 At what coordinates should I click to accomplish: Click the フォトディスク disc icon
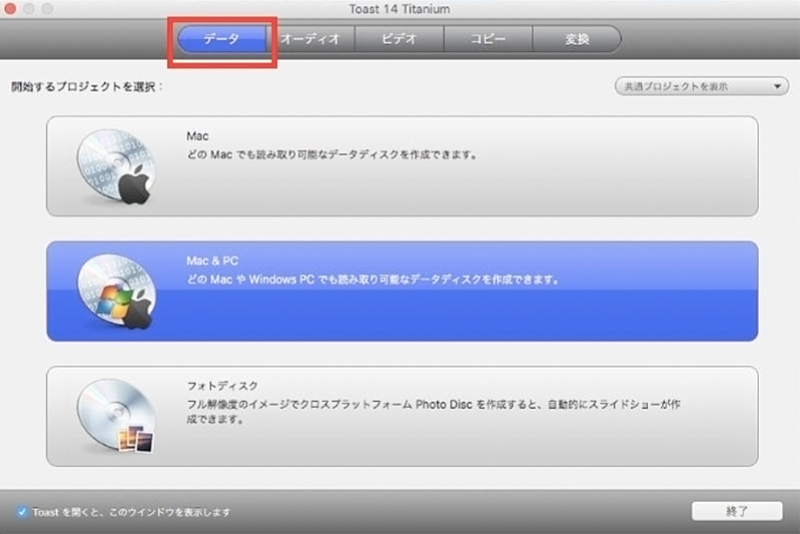tap(116, 416)
